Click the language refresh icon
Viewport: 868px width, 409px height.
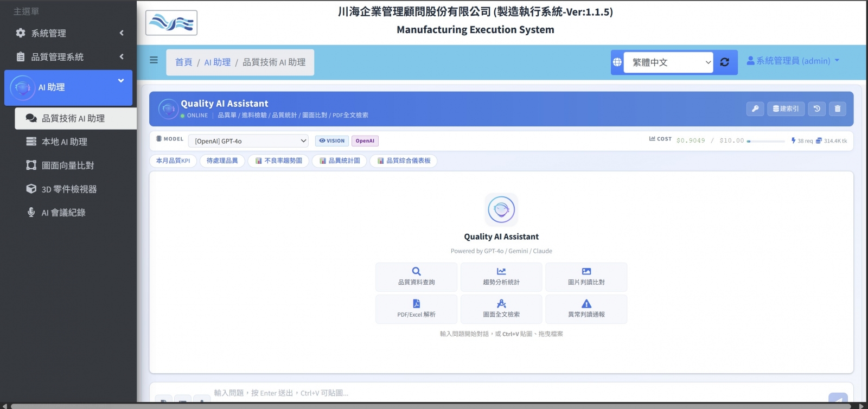[x=725, y=62]
